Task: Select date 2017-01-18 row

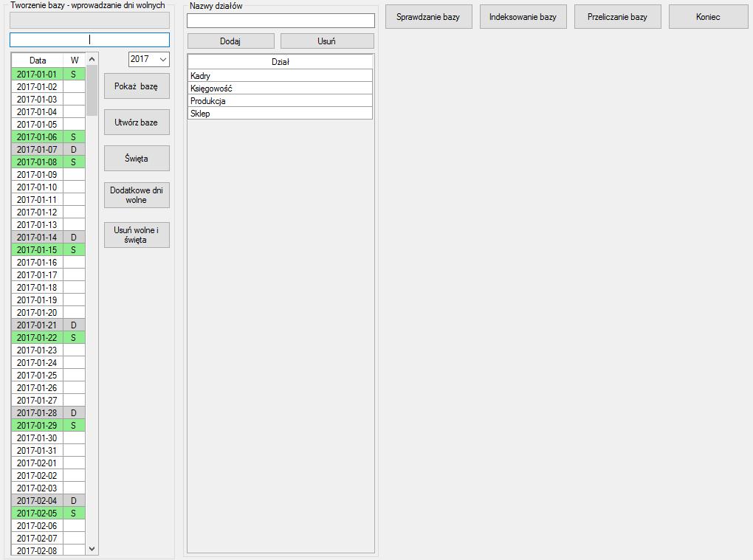Action: click(49, 288)
